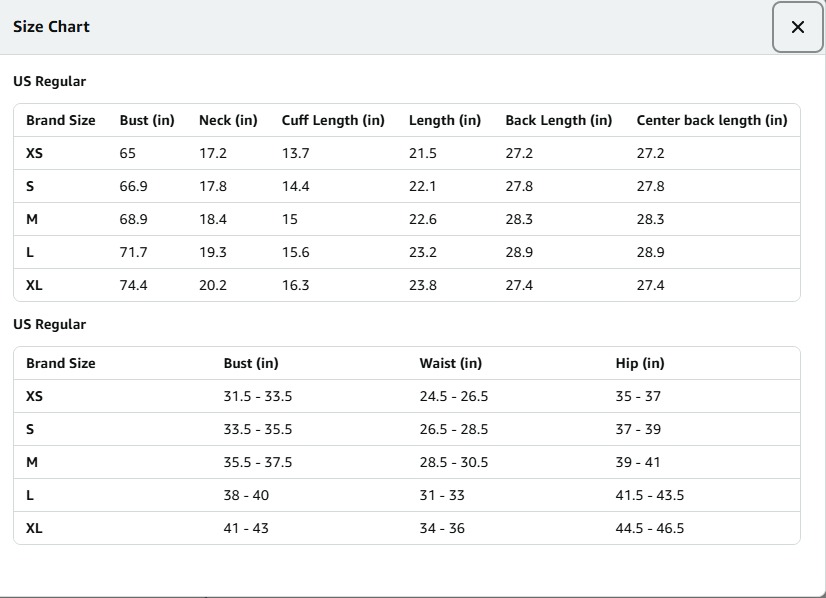
Task: Select the Center back length (in) header
Action: pos(711,120)
